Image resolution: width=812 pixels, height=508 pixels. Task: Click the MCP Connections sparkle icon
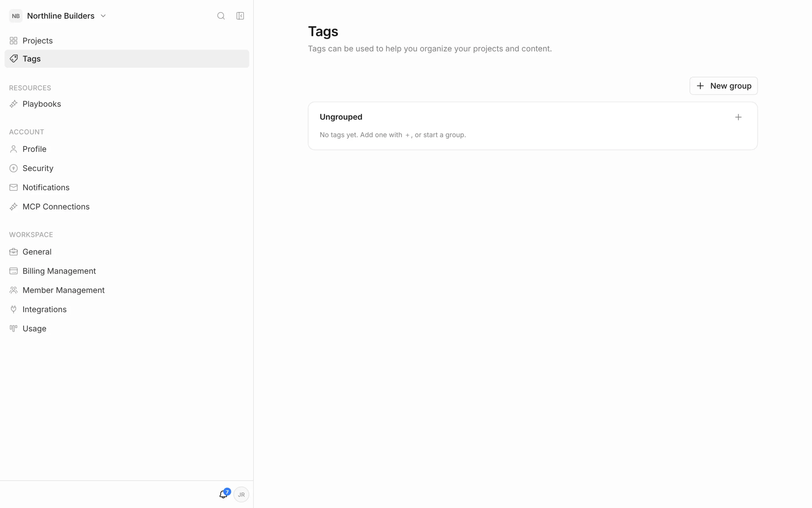pyautogui.click(x=13, y=207)
